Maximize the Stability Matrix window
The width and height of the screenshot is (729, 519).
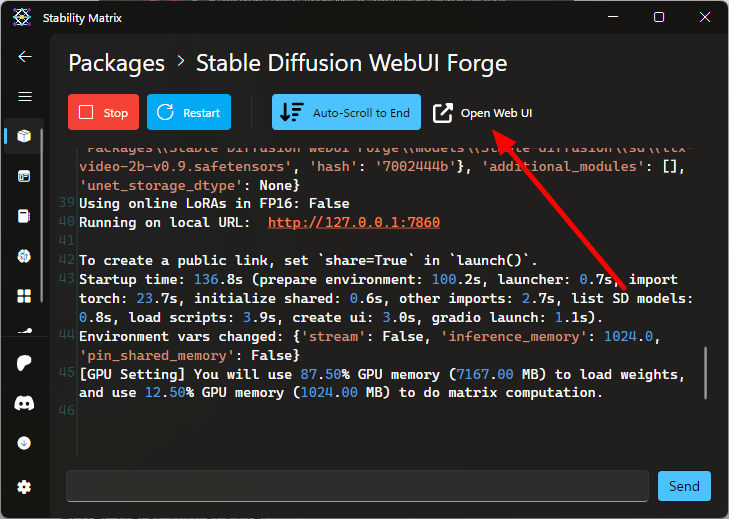click(659, 17)
